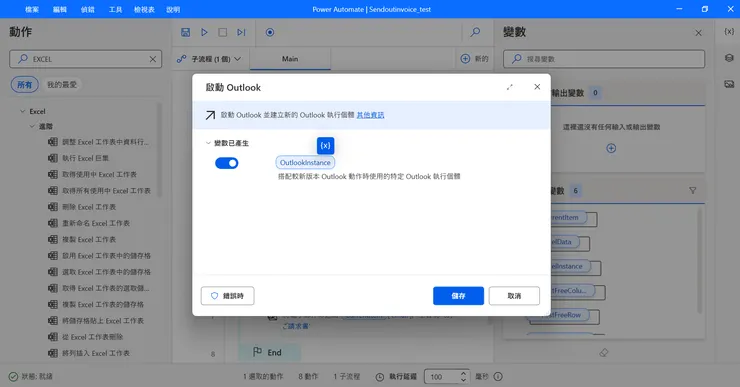
Task: Click the run delay info icon
Action: click(498, 377)
